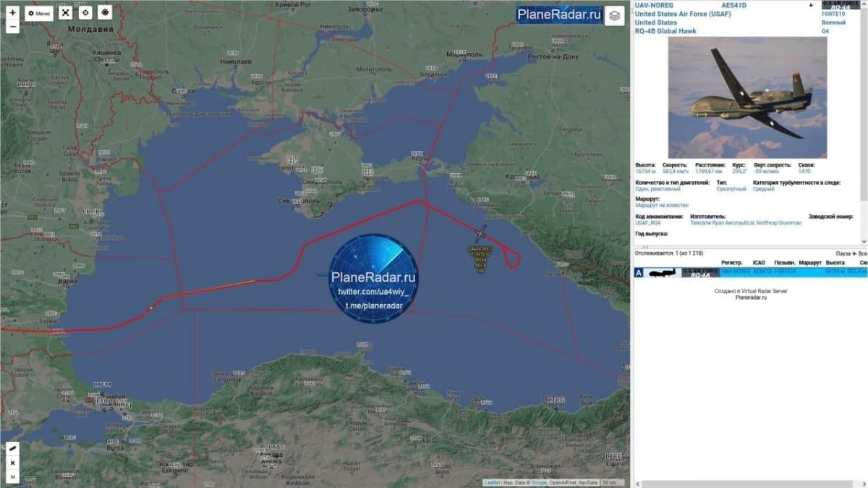Click the squawk value 1470
The image size is (868, 488).
point(804,170)
